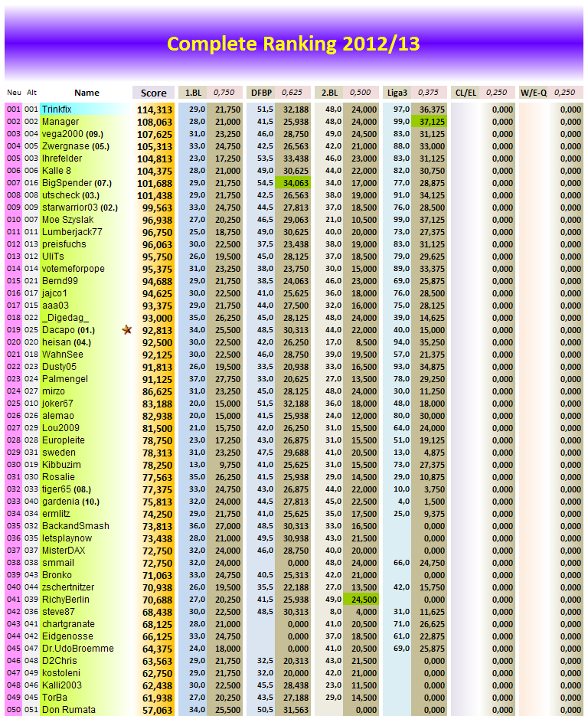This screenshot has width=588, height=716.
Task: Select the name tiger65 (08.)
Action: point(67,489)
